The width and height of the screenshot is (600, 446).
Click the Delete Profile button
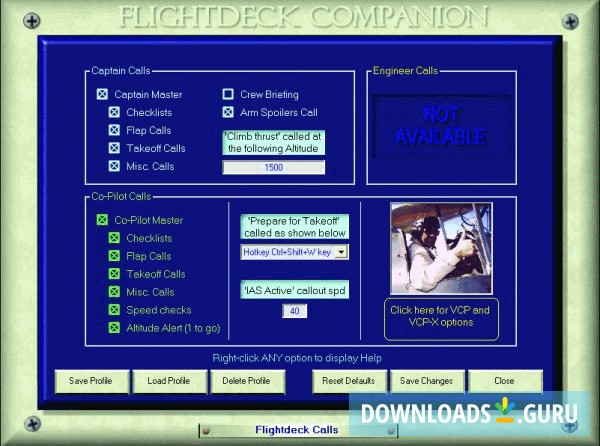pos(248,381)
